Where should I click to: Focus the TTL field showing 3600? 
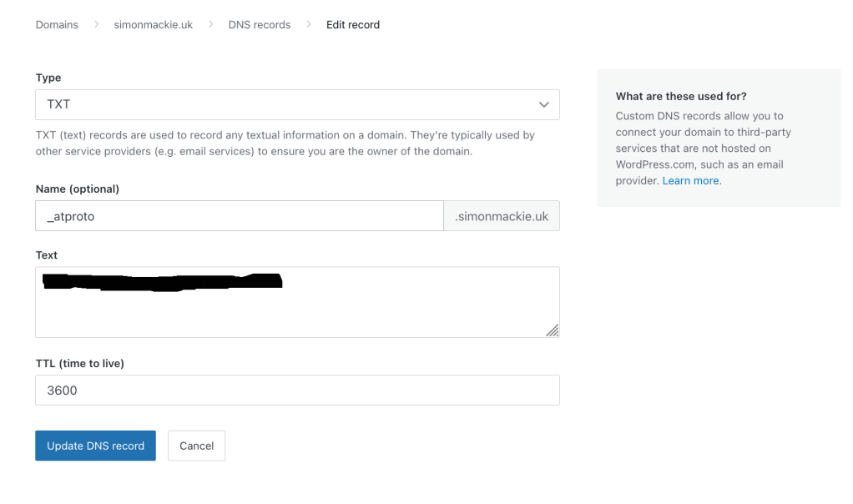297,390
